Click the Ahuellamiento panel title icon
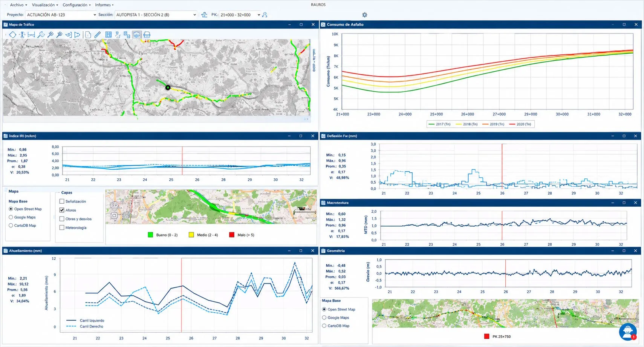The width and height of the screenshot is (644, 347). 6,250
